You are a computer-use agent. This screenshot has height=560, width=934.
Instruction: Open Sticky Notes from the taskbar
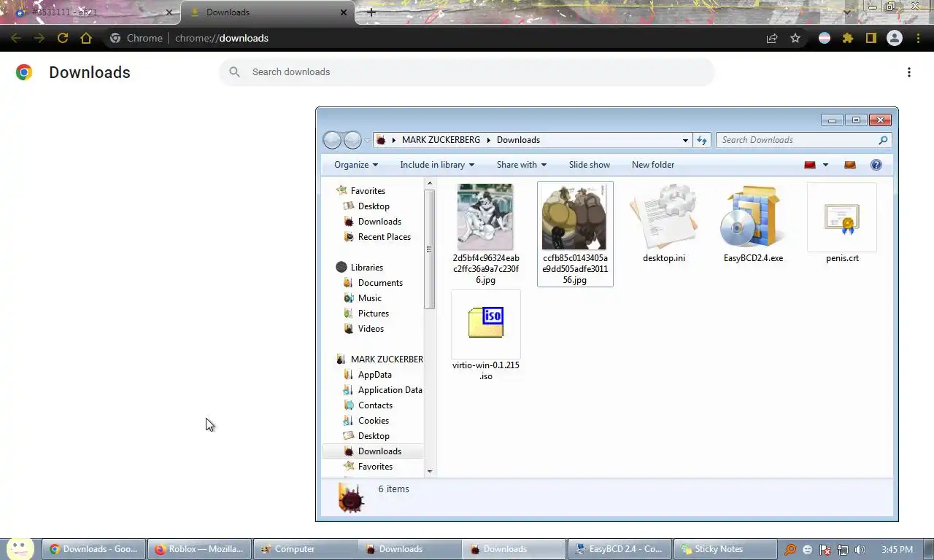[x=724, y=549]
